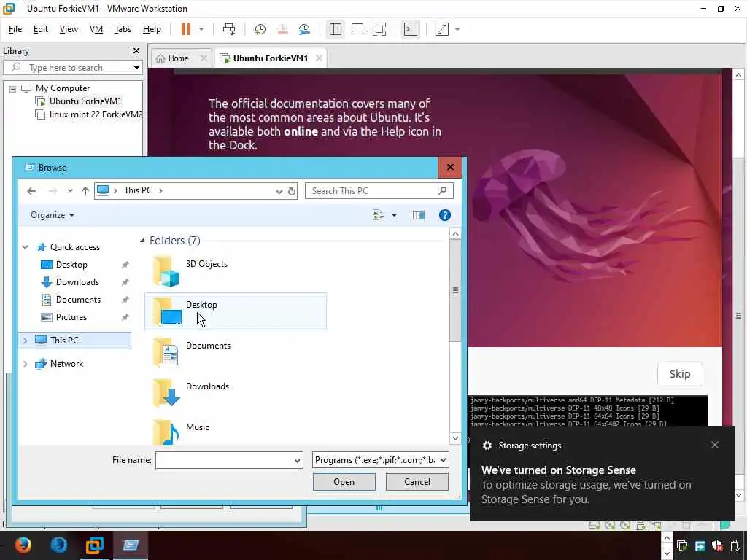Open Firefox from the taskbar
The height and width of the screenshot is (560, 747).
click(x=23, y=545)
